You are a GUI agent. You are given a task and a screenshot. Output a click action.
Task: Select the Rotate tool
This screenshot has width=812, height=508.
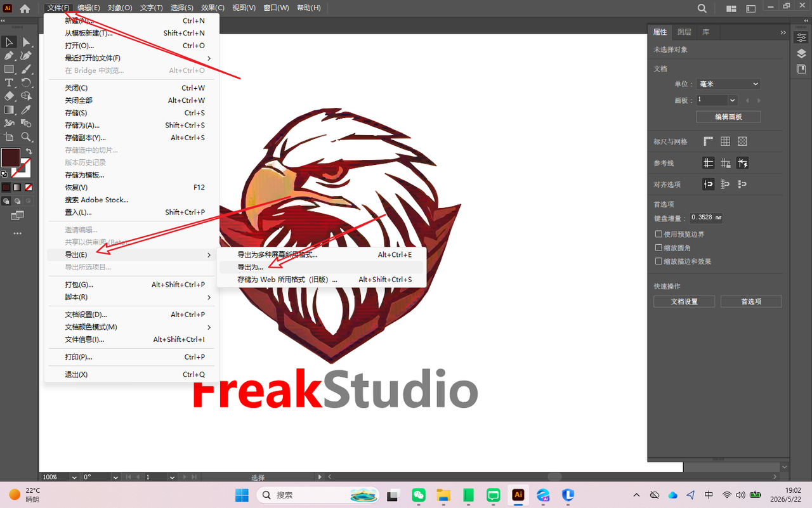pos(26,82)
